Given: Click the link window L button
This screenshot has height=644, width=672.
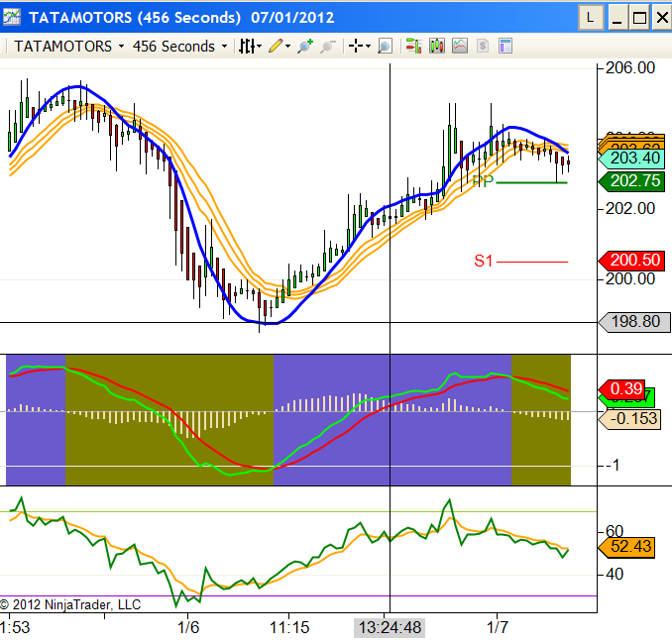Looking at the screenshot, I should click(x=591, y=18).
